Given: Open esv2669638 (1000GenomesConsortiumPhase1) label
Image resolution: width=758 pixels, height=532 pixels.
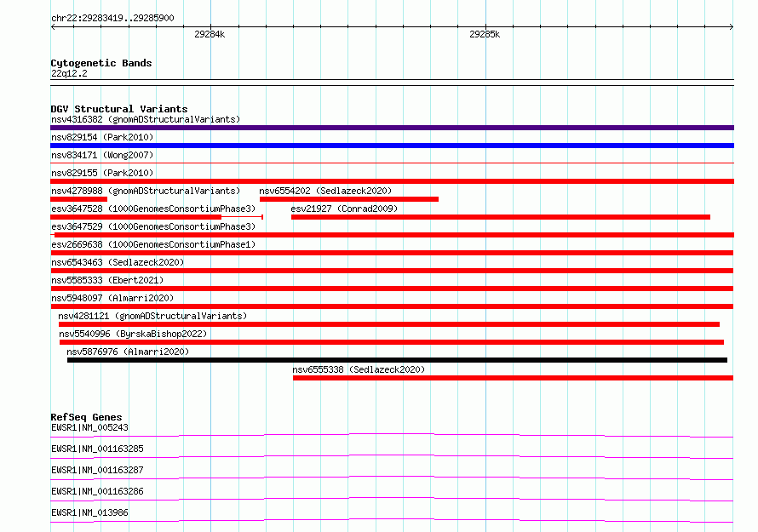Looking at the screenshot, I should (153, 244).
